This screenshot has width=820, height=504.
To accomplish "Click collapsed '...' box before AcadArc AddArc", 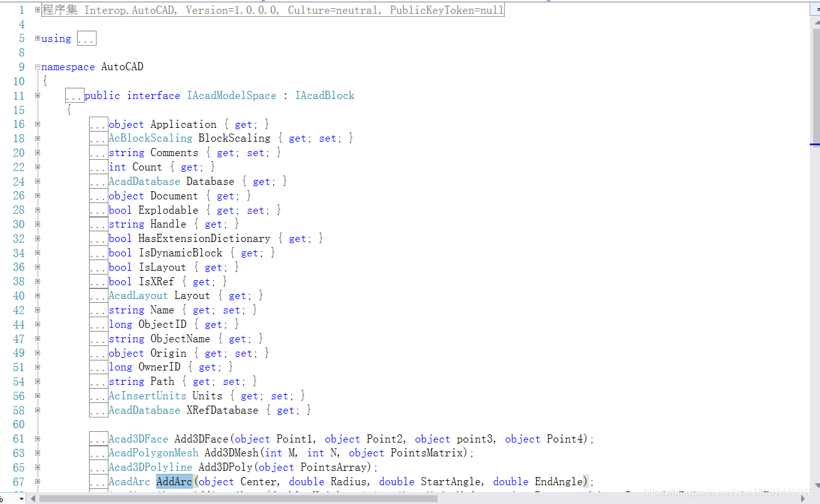I will [x=98, y=481].
